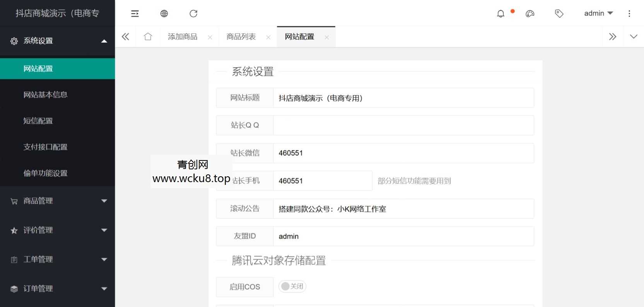This screenshot has width=644, height=307.
Task: Open tab options dropdown arrow
Action: pyautogui.click(x=634, y=37)
